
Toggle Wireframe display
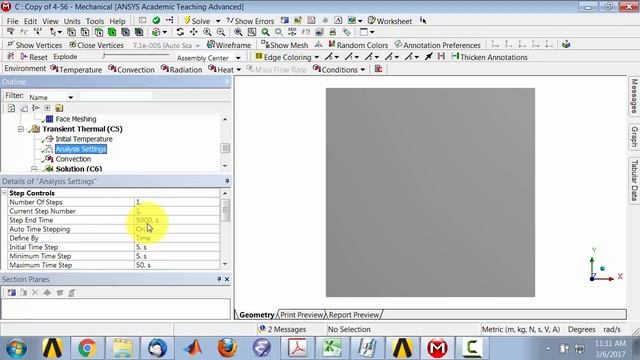coord(229,45)
